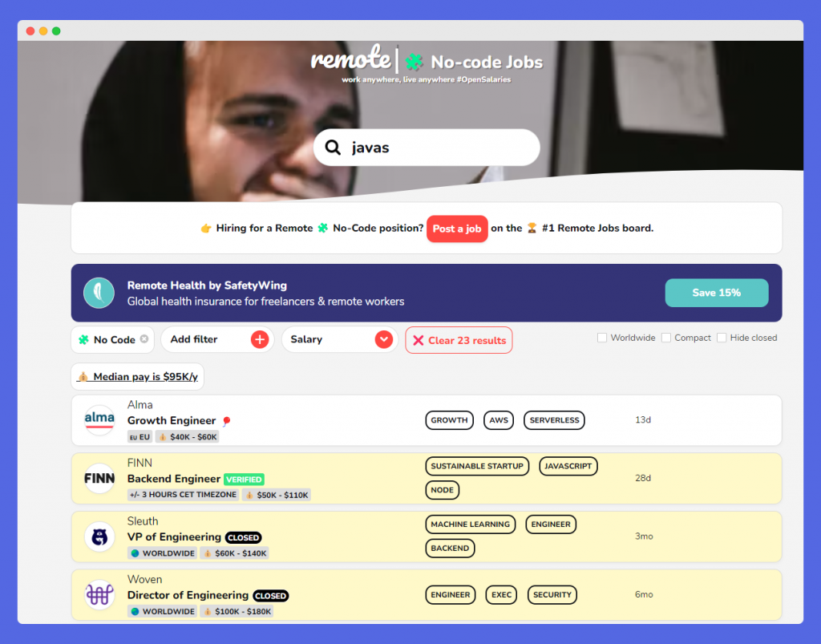Focus the search field containing javas
Viewport: 821px width, 644px height.
(427, 148)
